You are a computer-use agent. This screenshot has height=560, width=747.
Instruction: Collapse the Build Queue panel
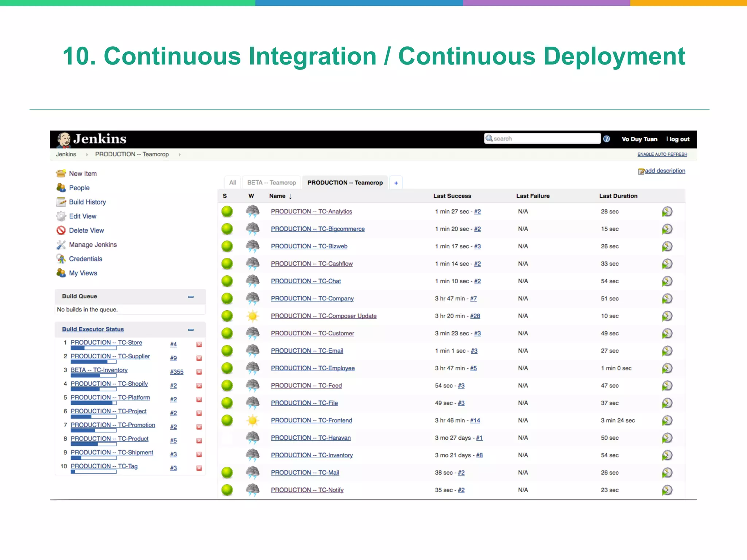coord(191,297)
